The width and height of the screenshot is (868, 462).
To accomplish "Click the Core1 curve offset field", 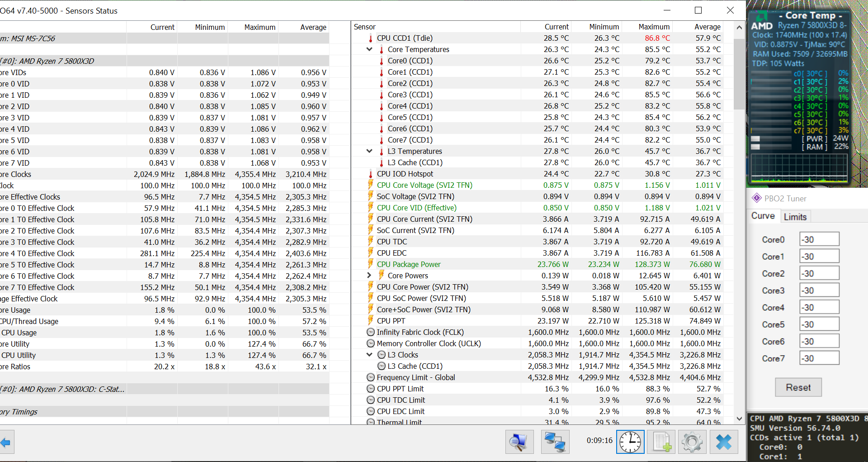I will [819, 257].
